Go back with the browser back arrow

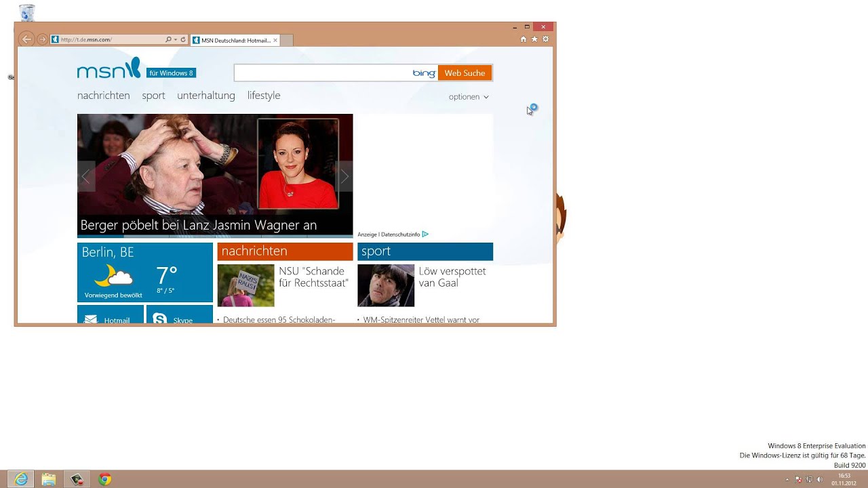coord(26,39)
